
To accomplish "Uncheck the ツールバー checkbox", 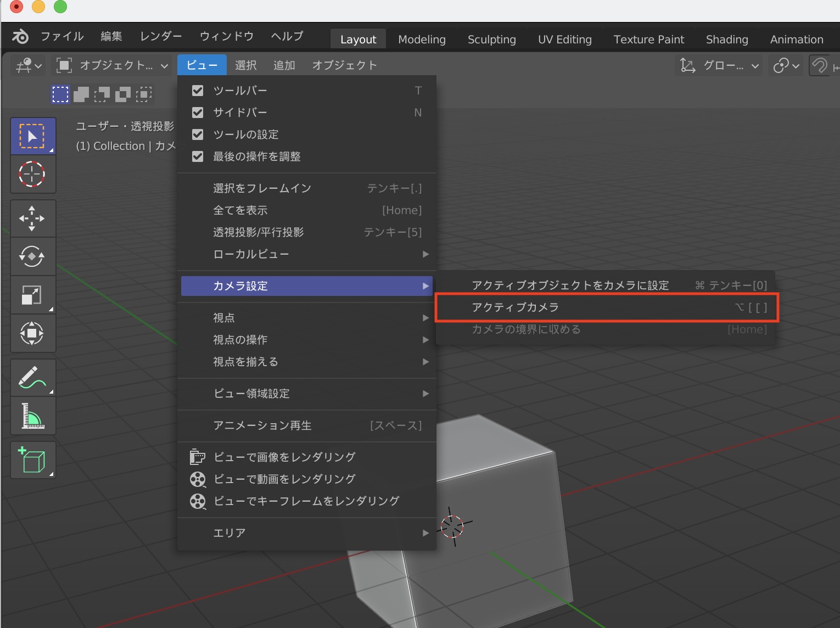I will click(198, 91).
